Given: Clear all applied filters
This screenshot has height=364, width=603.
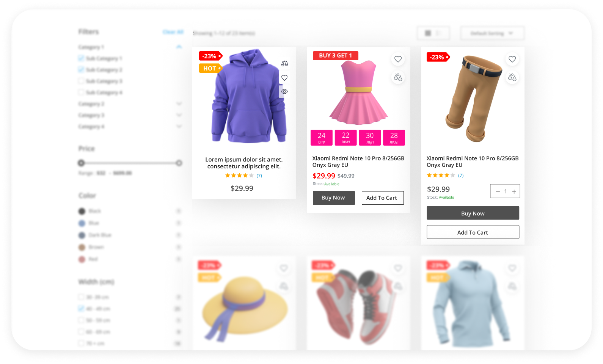Looking at the screenshot, I should click(x=173, y=32).
